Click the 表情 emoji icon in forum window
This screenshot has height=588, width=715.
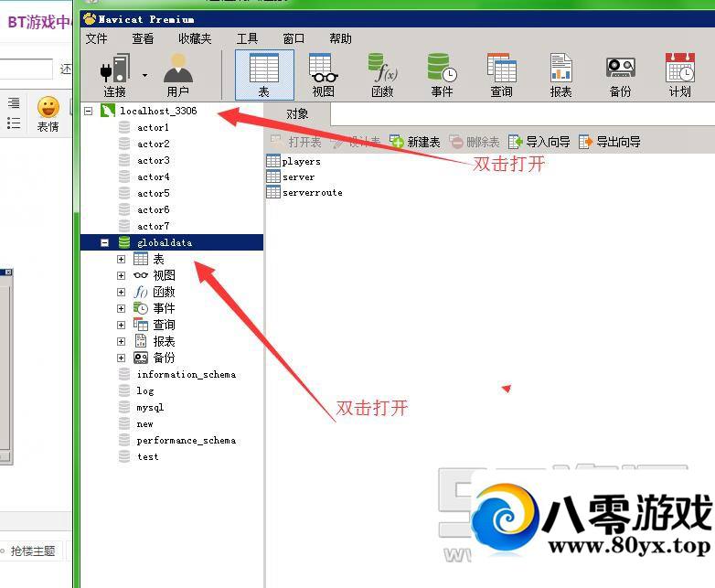tap(48, 108)
